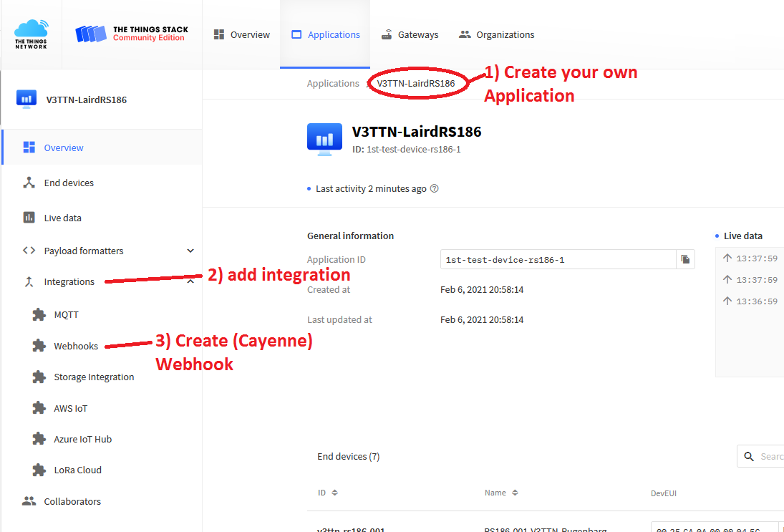Click the Integrations merge arrow icon

click(x=29, y=281)
